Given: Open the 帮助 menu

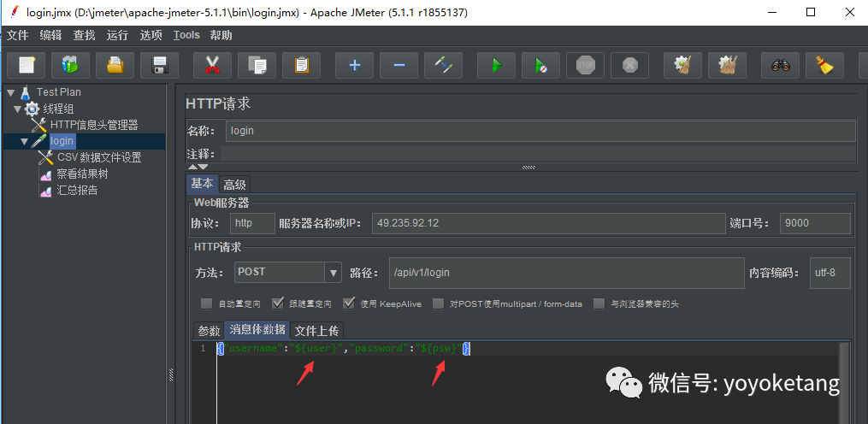Looking at the screenshot, I should (221, 35).
